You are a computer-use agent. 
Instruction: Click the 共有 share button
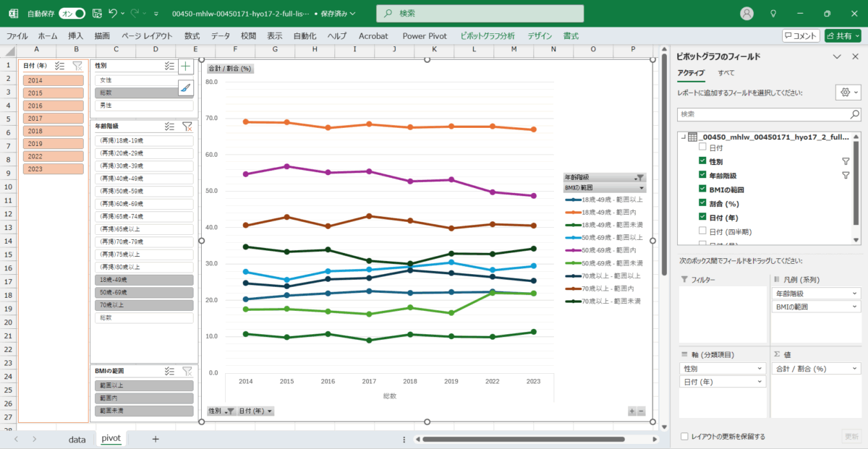point(843,35)
